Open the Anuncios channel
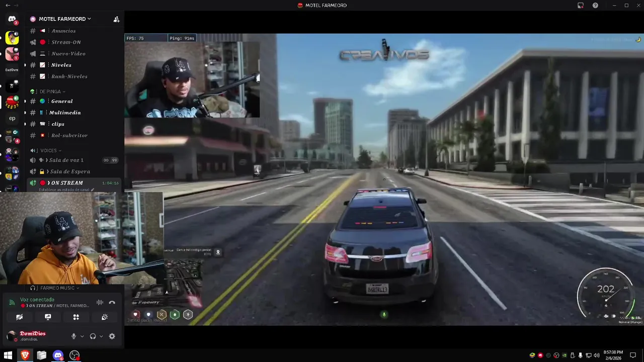644x362 pixels. pyautogui.click(x=75, y=31)
